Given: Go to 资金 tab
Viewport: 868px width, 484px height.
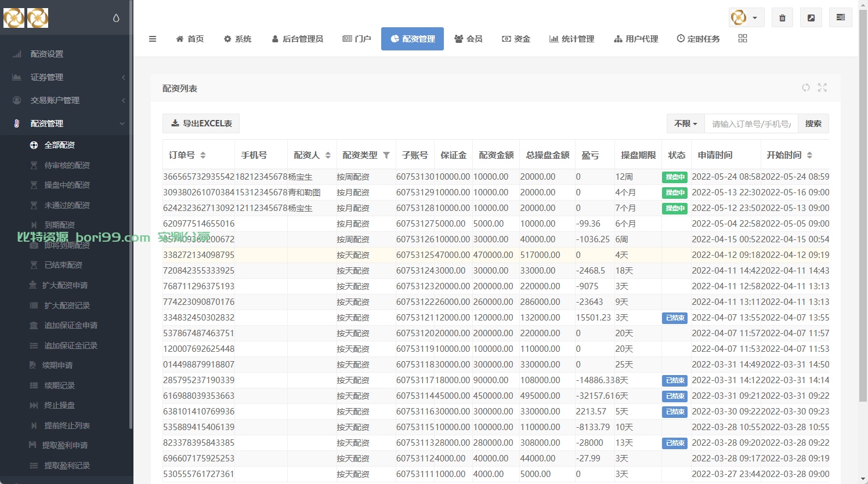Looking at the screenshot, I should (x=516, y=39).
